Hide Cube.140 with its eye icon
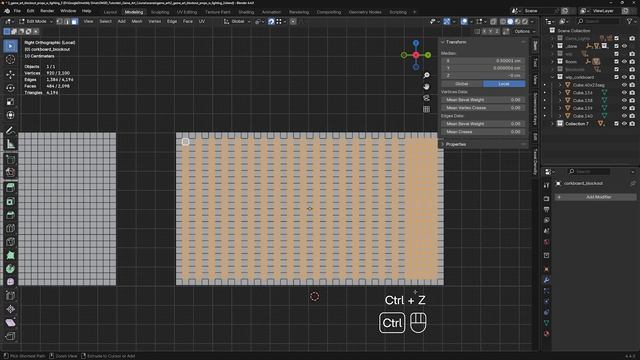Viewport: 640px width, 360px height. (624, 116)
